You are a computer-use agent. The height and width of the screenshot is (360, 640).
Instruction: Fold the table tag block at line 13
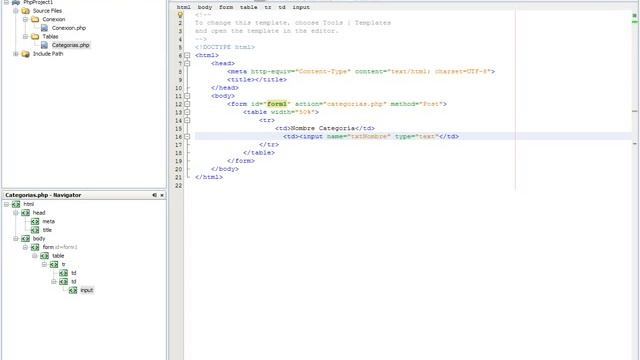click(x=187, y=112)
